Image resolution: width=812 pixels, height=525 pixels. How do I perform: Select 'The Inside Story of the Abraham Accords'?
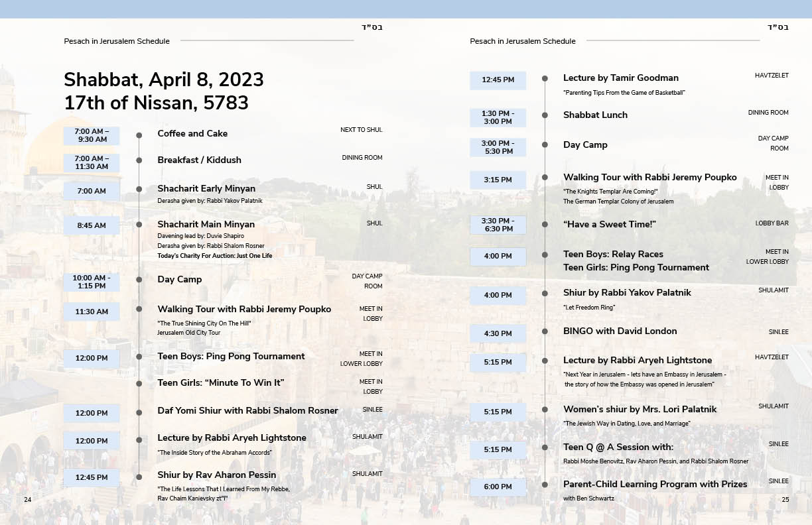coord(214,452)
